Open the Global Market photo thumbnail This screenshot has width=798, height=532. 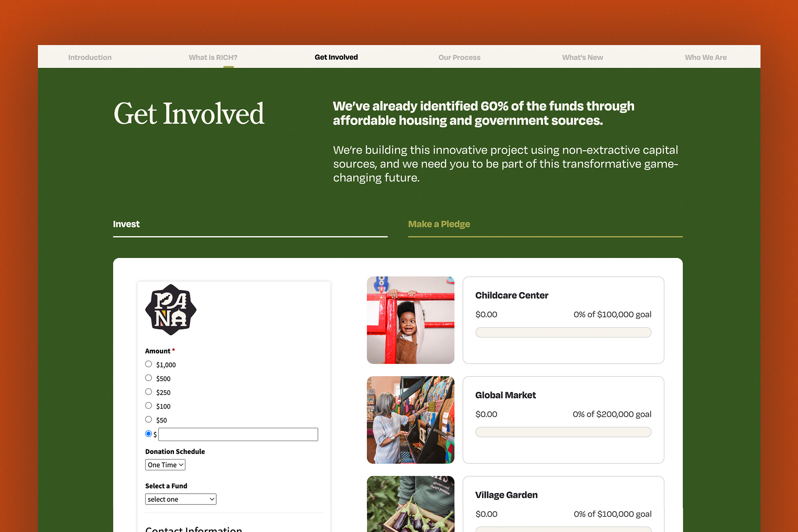pyautogui.click(x=411, y=420)
